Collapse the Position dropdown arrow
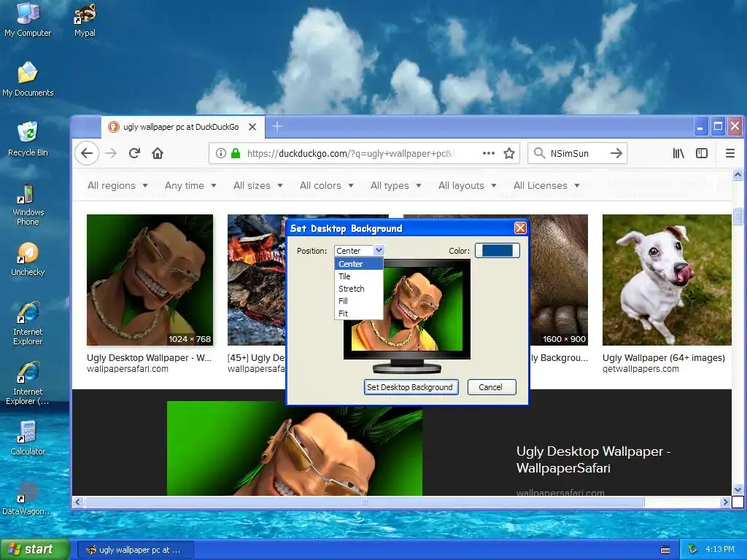 click(379, 250)
